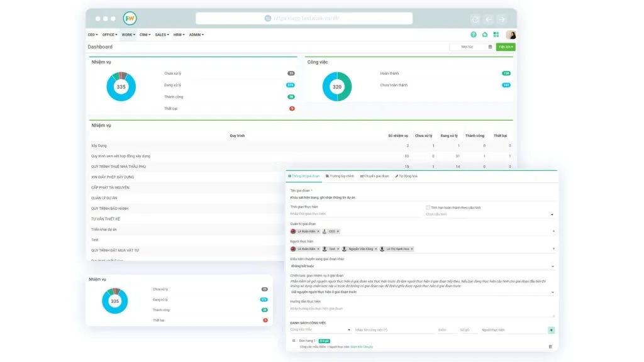Open the Không bắt buộc condition dropdown

422,266
